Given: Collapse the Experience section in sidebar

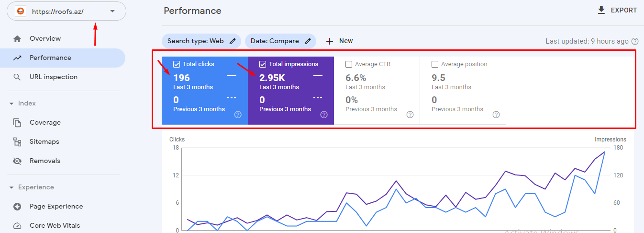Looking at the screenshot, I should pyautogui.click(x=11, y=187).
